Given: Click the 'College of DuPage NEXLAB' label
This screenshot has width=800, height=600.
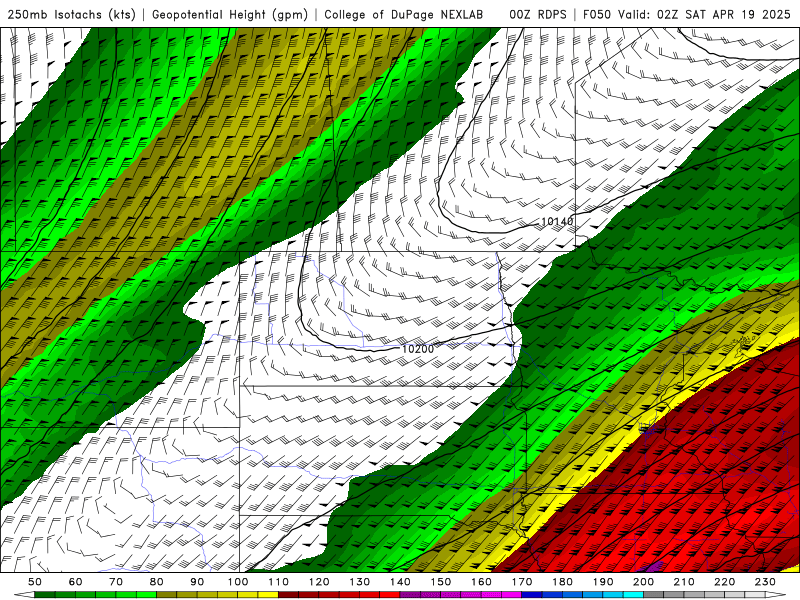Looking at the screenshot, I should [x=403, y=14].
